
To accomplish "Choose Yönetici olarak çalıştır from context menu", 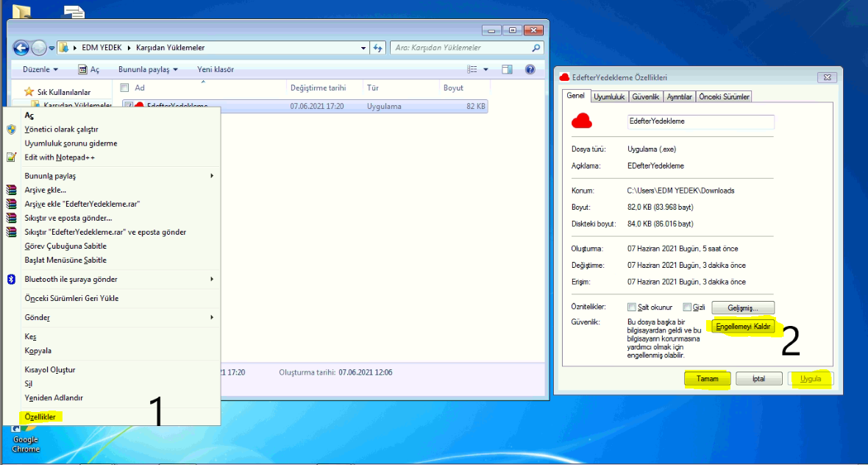I will pos(61,129).
